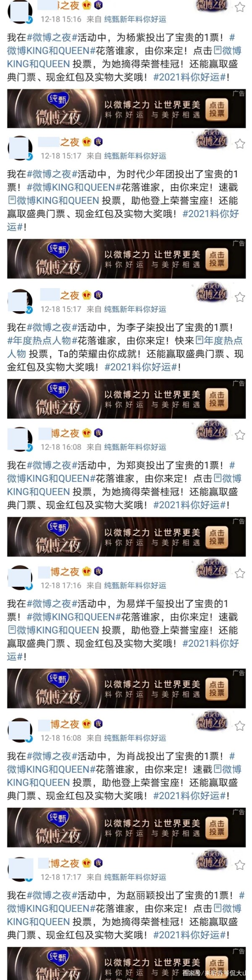The height and width of the screenshot is (980, 252).
Task: Open the profile avatar of 12-18 17:16 post
Action: point(20,577)
